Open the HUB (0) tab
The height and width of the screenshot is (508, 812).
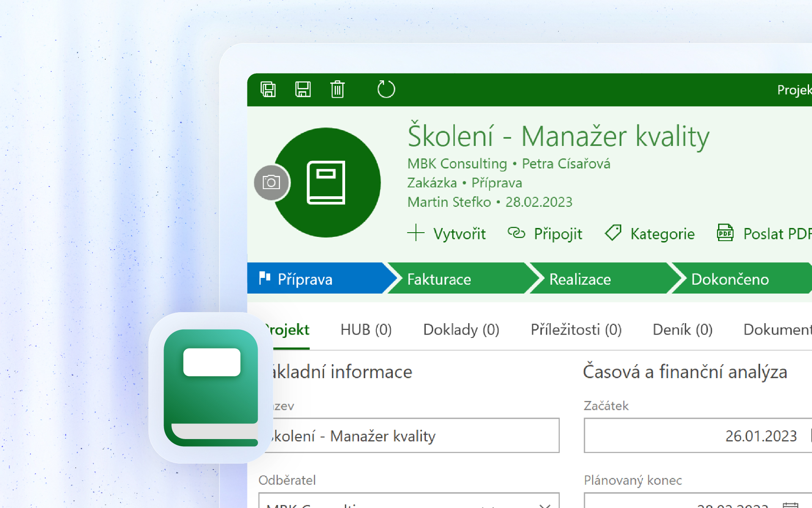pyautogui.click(x=366, y=330)
